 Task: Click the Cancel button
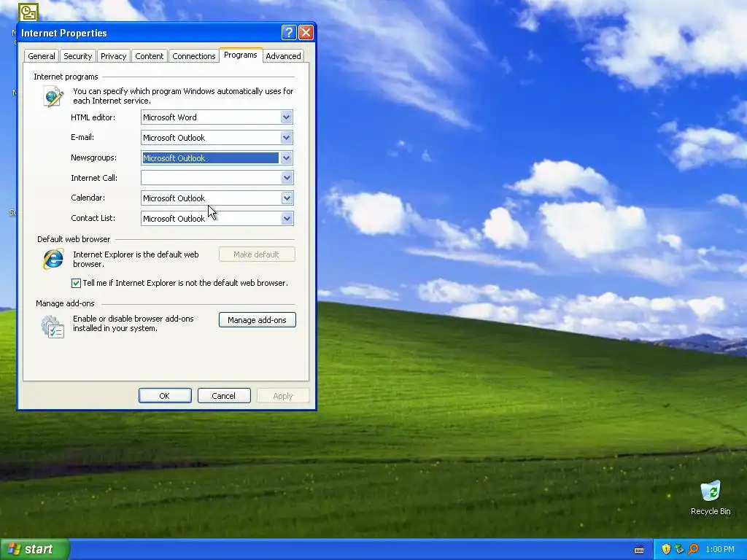point(223,396)
